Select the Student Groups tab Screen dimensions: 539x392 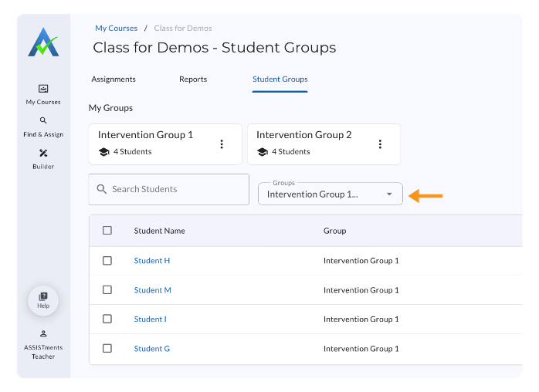[280, 79]
